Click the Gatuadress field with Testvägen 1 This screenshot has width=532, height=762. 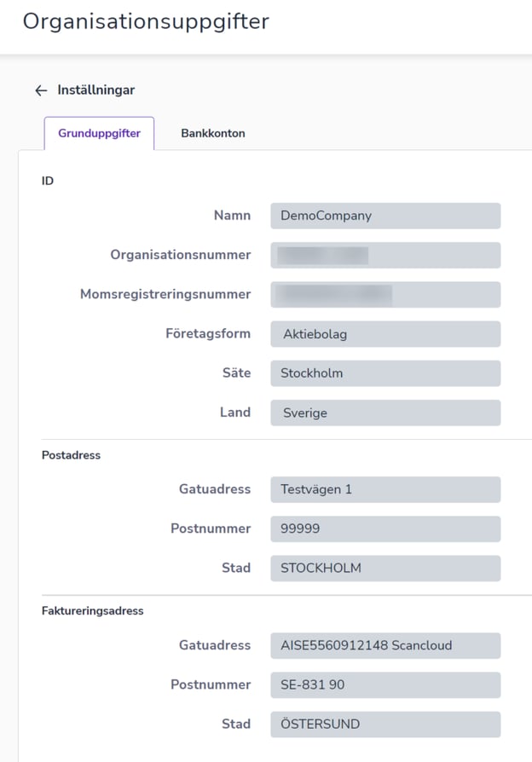pos(385,489)
